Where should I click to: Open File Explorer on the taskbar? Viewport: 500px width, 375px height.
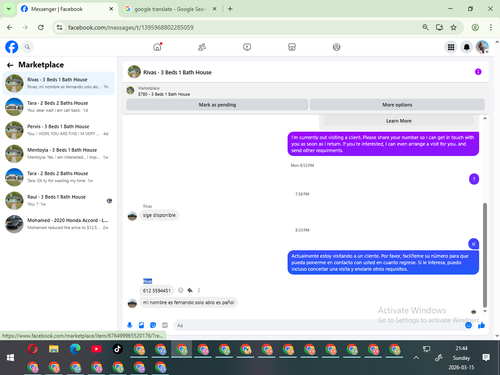(54, 349)
